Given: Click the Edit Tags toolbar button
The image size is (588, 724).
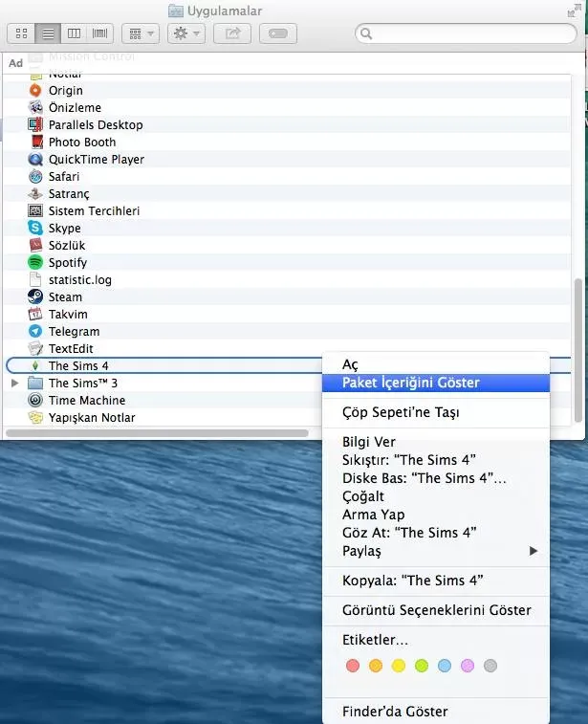Looking at the screenshot, I should (x=277, y=33).
